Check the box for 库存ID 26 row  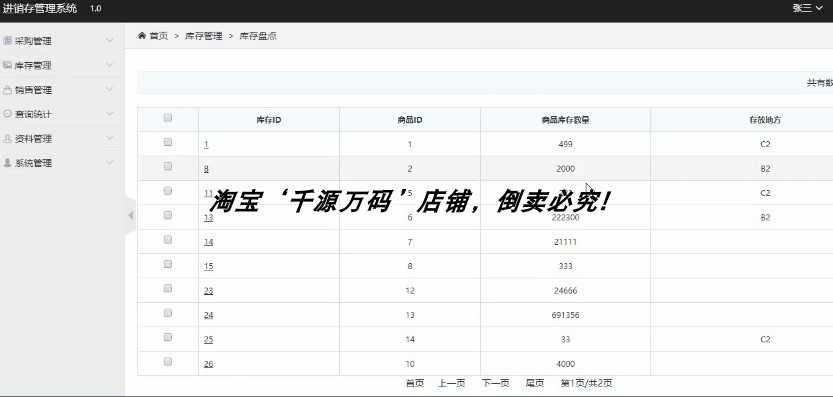(x=168, y=362)
